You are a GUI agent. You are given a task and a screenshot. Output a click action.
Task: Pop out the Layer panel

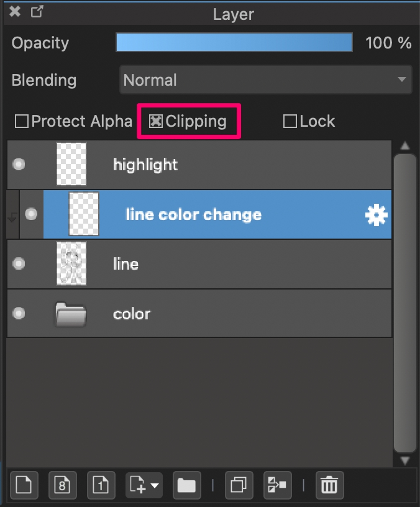(x=37, y=12)
